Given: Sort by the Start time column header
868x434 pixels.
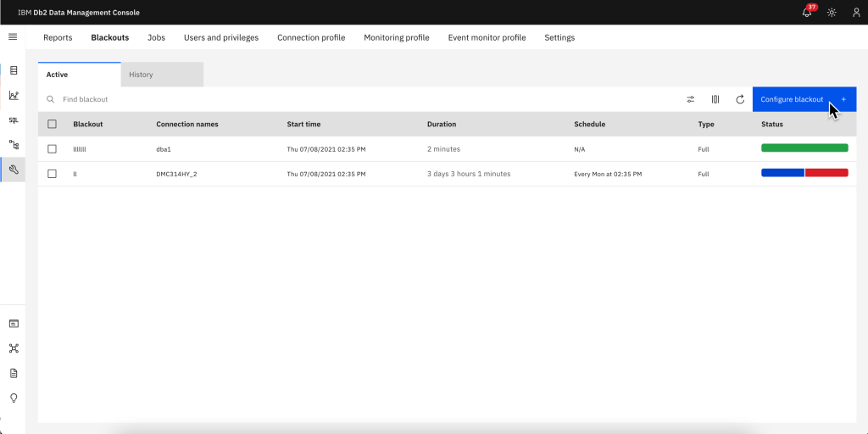Looking at the screenshot, I should [303, 125].
